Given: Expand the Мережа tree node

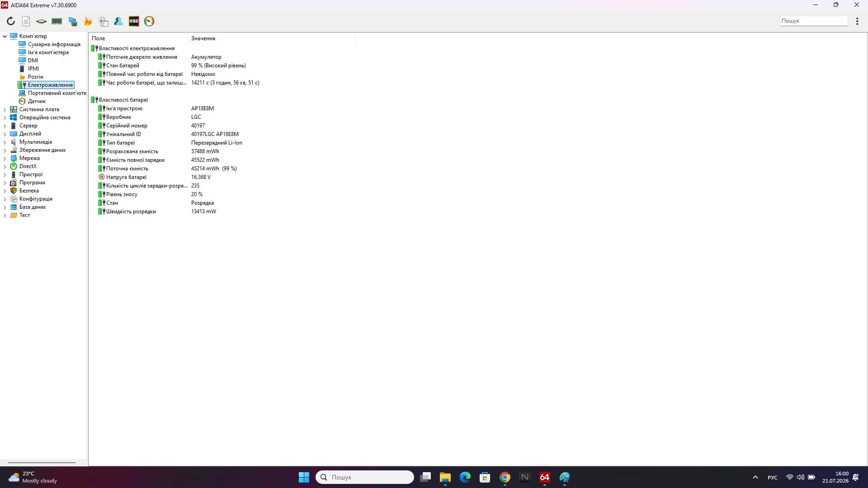Looking at the screenshot, I should point(5,158).
